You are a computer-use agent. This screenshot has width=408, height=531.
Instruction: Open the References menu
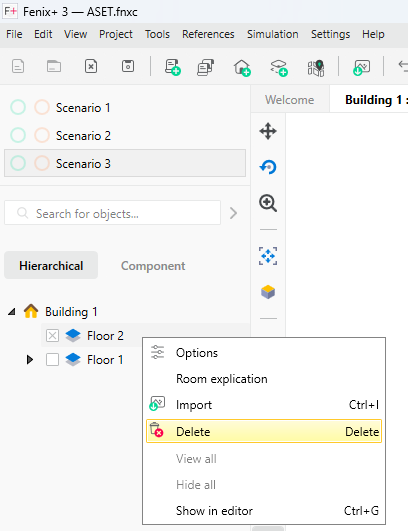pos(208,34)
